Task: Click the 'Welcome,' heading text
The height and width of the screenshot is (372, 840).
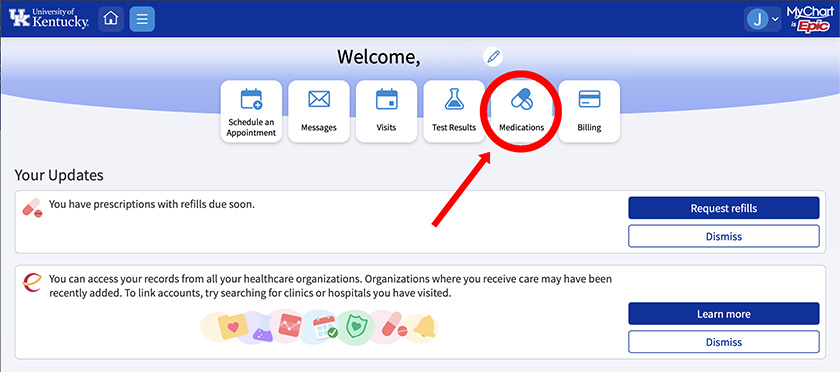Action: pos(379,57)
